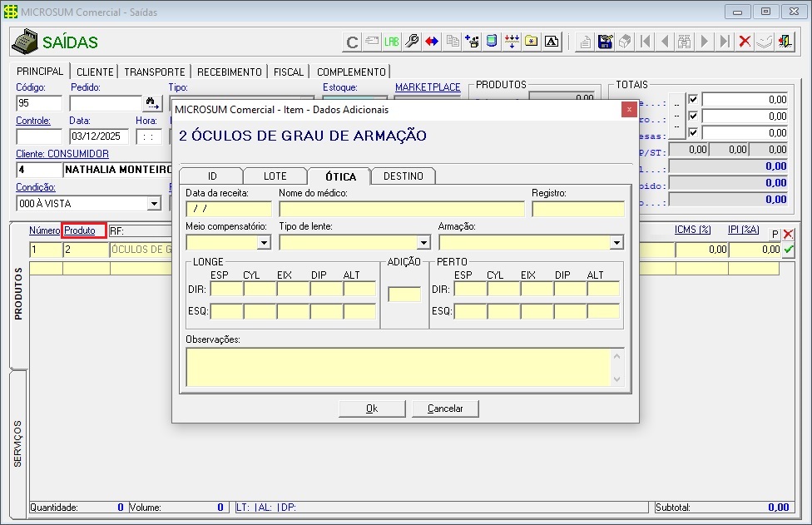Image resolution: width=812 pixels, height=525 pixels.
Task: Expand the Meio compensatório dropdown
Action: pos(264,243)
